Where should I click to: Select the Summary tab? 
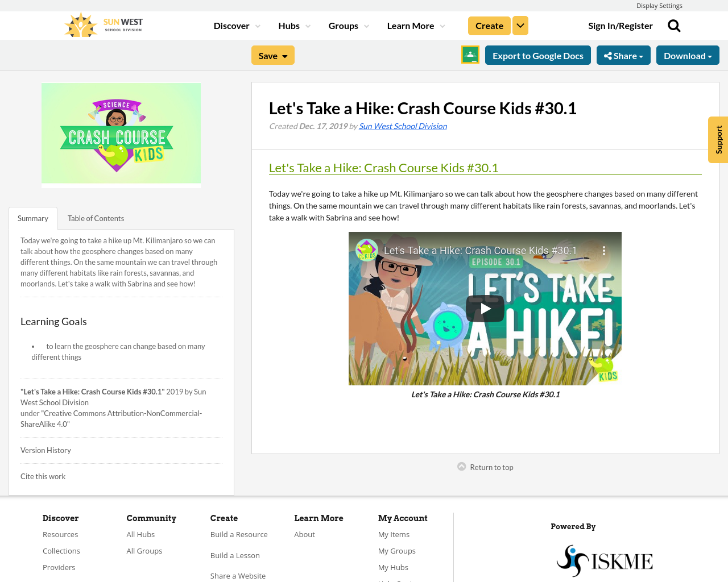[x=32, y=218]
